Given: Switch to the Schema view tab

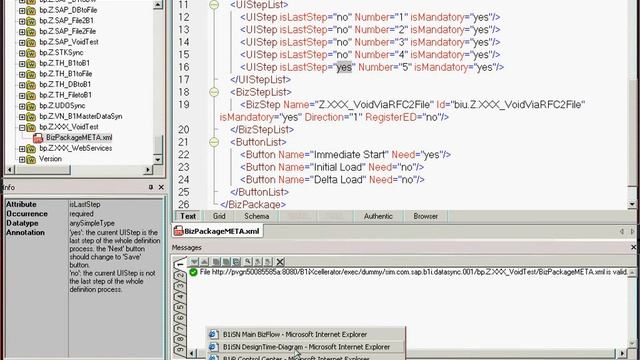Looking at the screenshot, I should click(x=256, y=216).
